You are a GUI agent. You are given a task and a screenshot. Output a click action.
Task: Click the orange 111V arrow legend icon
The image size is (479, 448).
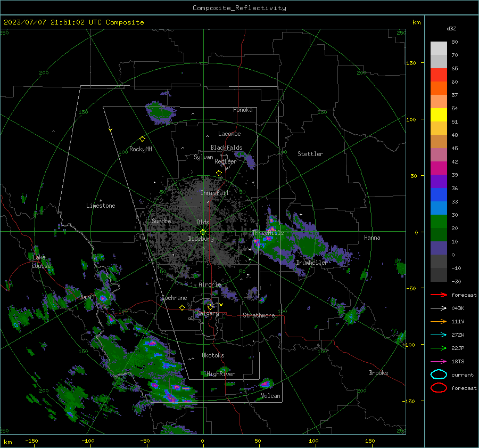click(x=439, y=321)
